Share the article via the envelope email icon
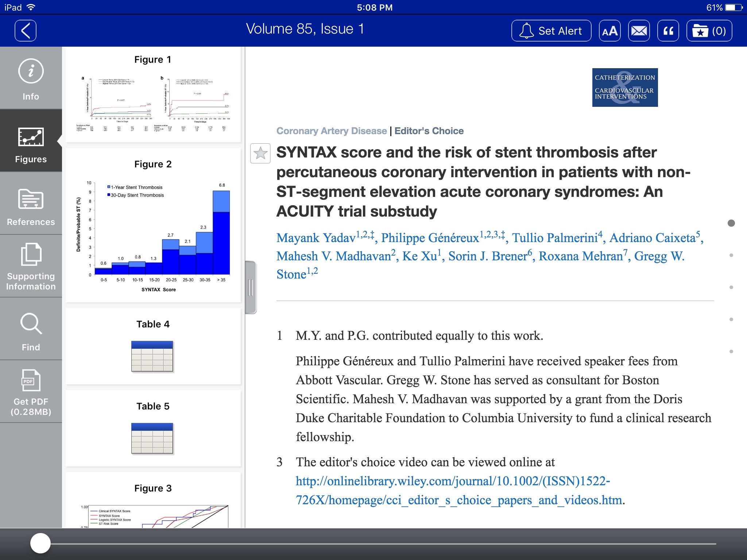 [639, 31]
